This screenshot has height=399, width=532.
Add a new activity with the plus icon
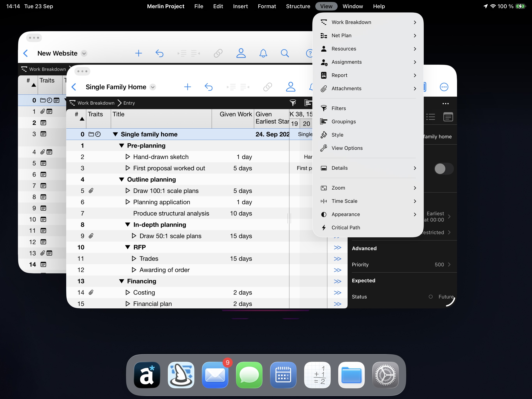pos(188,87)
